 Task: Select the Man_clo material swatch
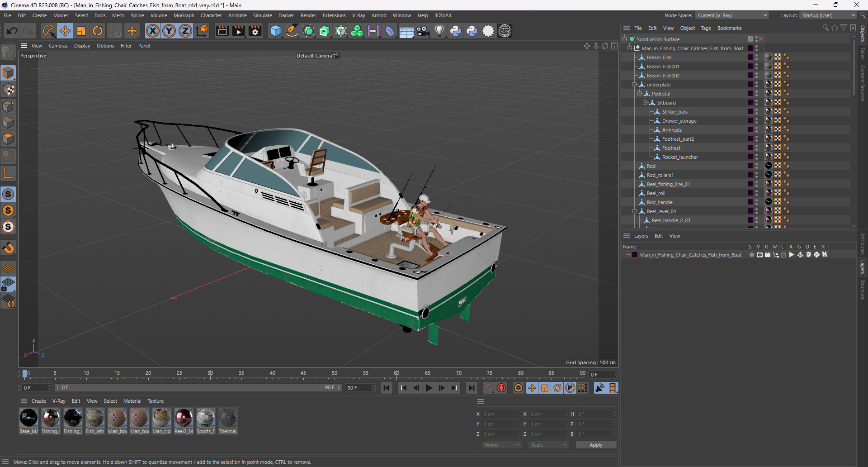pyautogui.click(x=161, y=421)
